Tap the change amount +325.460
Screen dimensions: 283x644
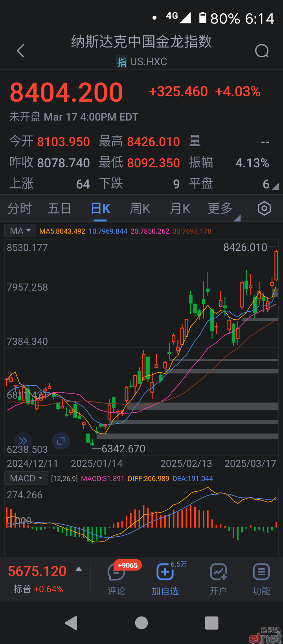[x=178, y=91]
